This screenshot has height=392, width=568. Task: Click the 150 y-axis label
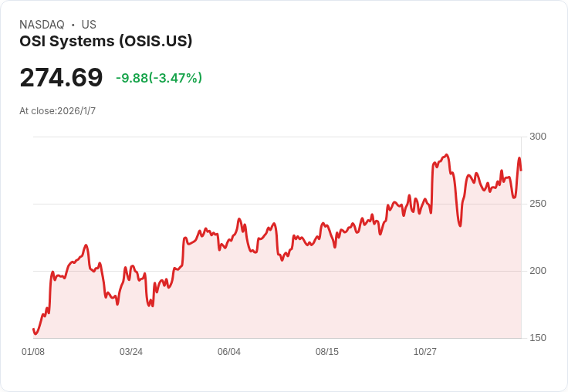538,338
